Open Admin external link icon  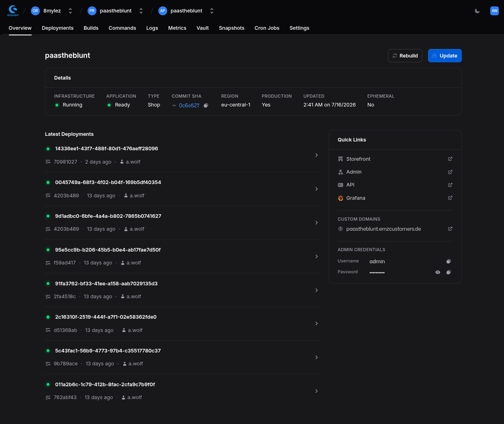pyautogui.click(x=450, y=172)
